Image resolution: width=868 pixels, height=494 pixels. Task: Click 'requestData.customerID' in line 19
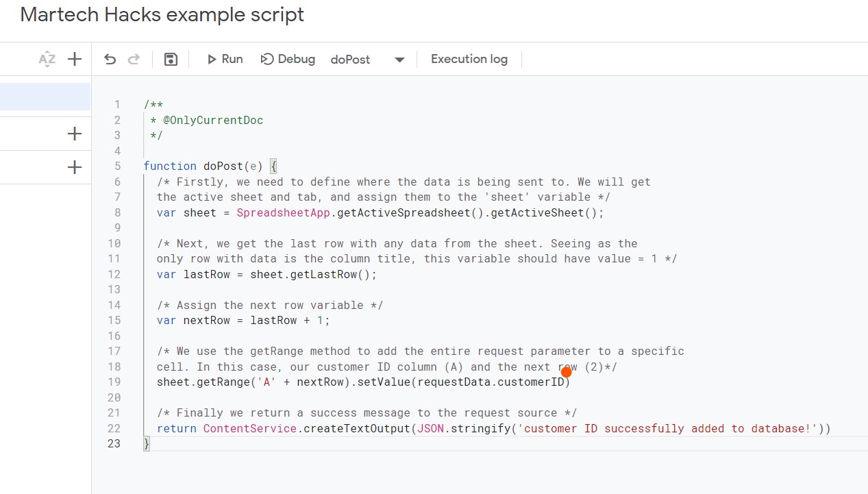click(x=491, y=382)
